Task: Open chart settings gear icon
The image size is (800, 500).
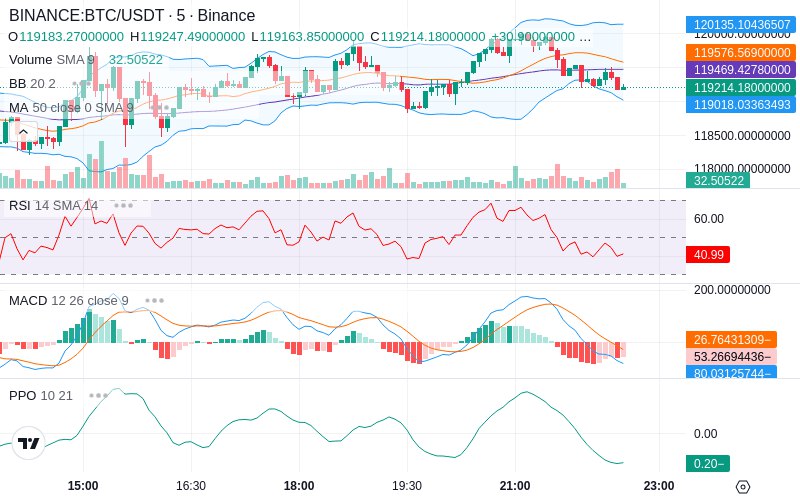Action: pyautogui.click(x=743, y=486)
